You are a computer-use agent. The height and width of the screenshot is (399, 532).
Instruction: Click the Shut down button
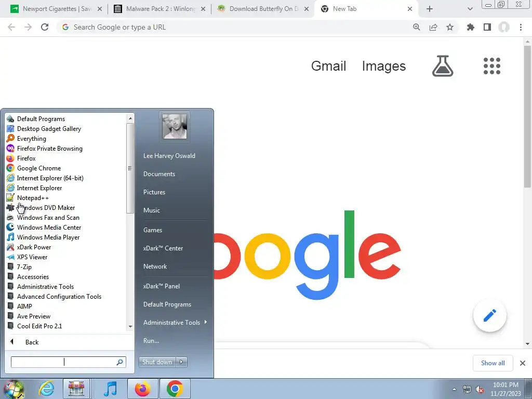[157, 362]
